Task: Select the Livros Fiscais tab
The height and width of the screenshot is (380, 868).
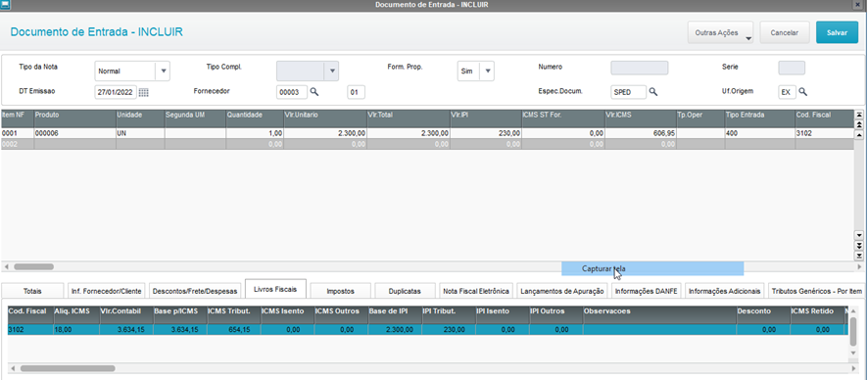Action: 275,289
